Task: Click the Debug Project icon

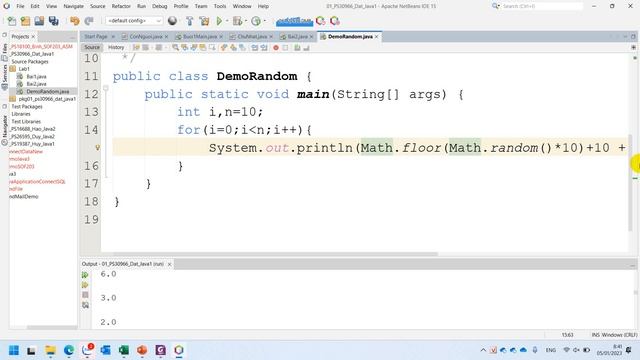Action: click(237, 21)
